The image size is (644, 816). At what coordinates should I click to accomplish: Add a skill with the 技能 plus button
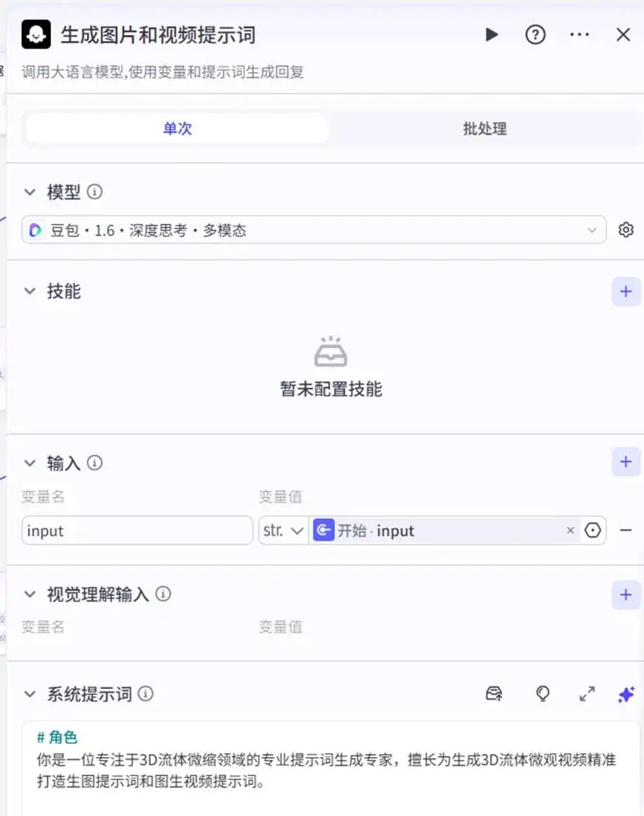click(x=625, y=291)
